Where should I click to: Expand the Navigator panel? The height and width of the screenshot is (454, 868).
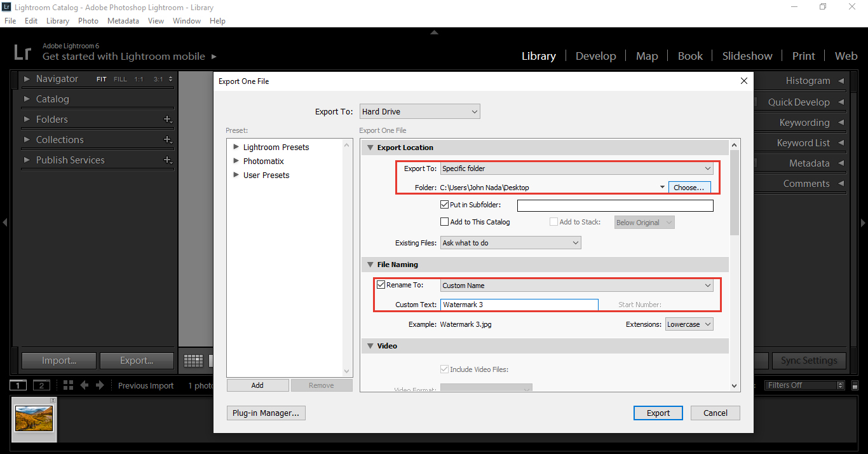click(x=27, y=79)
